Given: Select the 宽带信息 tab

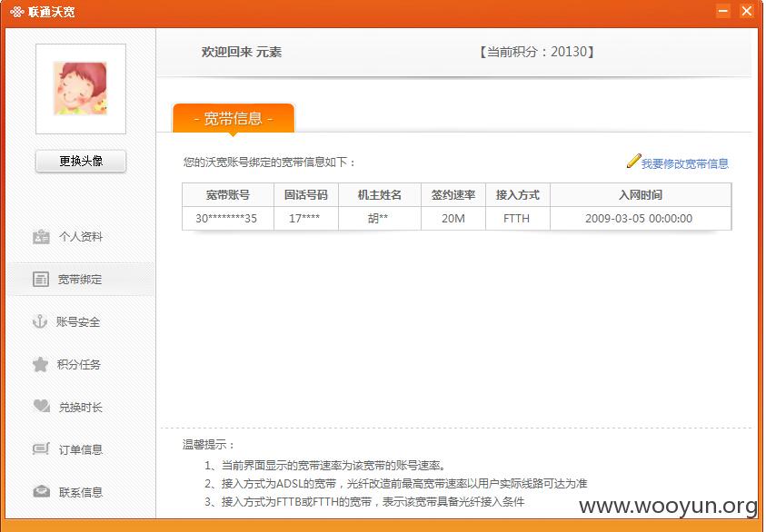Looking at the screenshot, I should coord(234,118).
